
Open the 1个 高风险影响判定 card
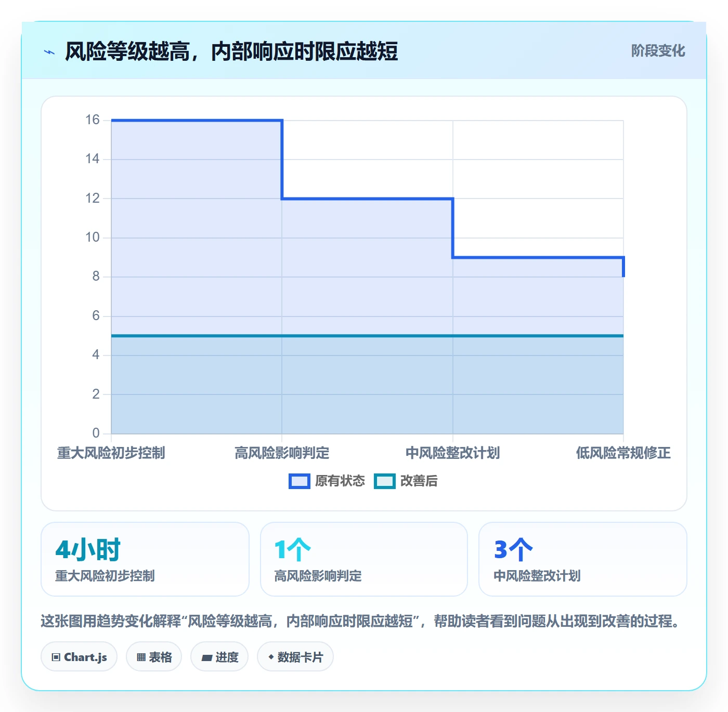[x=364, y=559]
